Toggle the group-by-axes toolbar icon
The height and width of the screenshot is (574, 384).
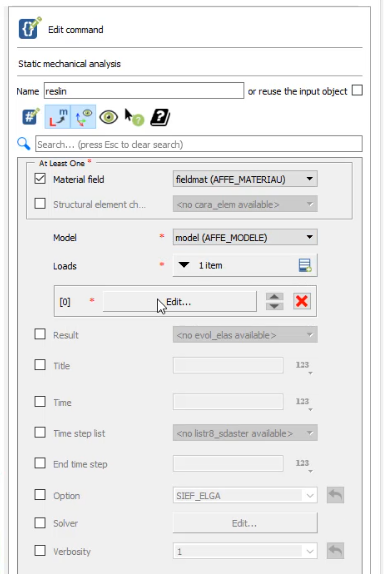click(x=83, y=117)
